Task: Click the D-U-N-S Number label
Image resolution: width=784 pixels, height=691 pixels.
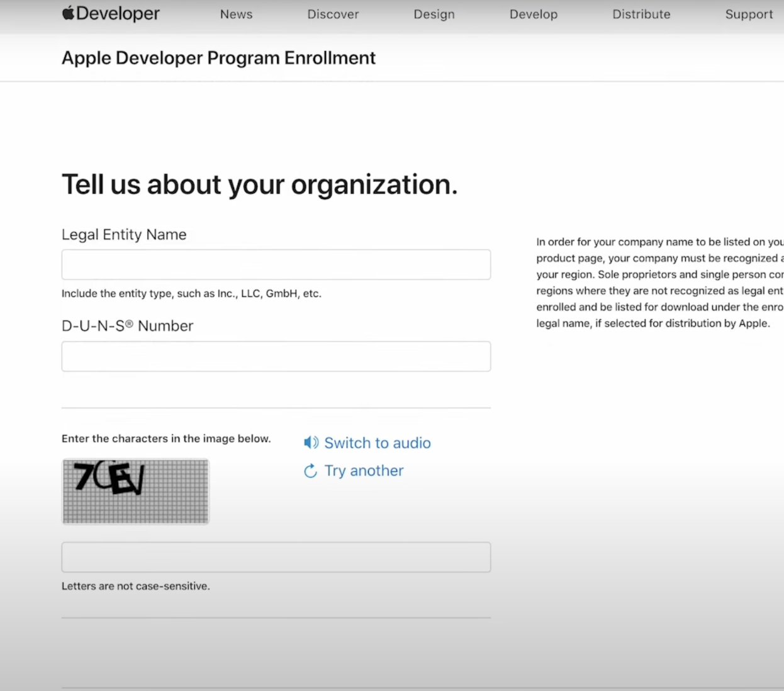Action: (x=127, y=326)
